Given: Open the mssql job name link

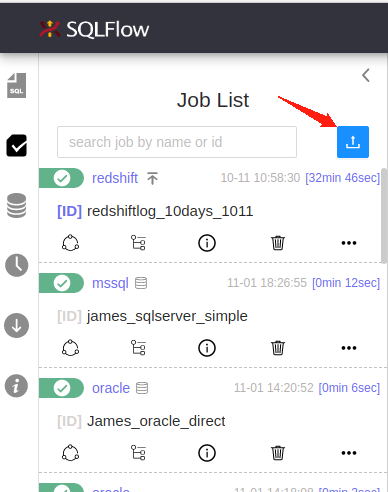Looking at the screenshot, I should (110, 283).
